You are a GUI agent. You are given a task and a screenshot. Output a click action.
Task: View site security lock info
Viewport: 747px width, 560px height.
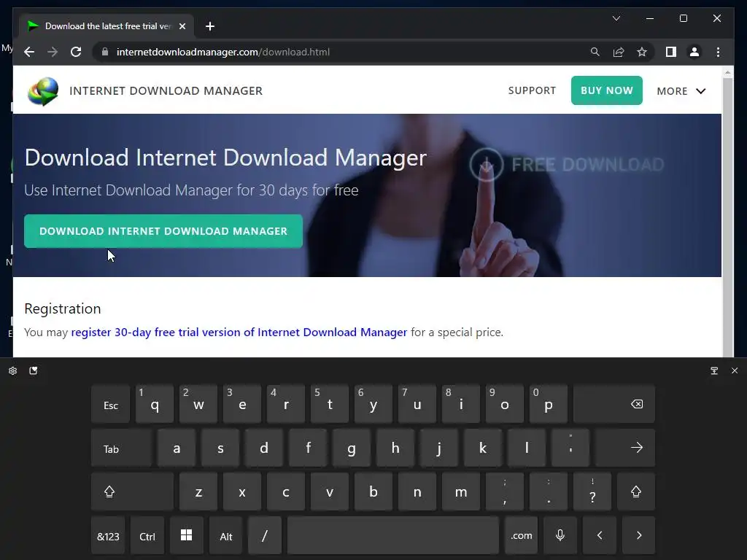coord(105,52)
